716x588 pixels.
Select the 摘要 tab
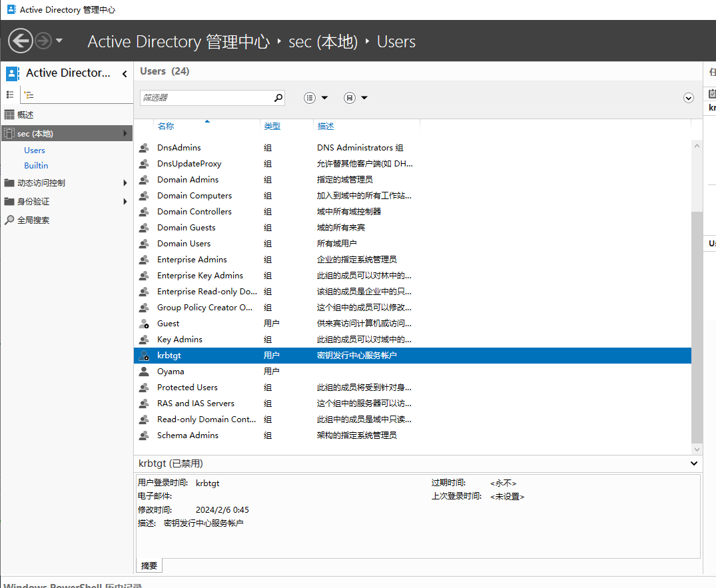pyautogui.click(x=149, y=565)
